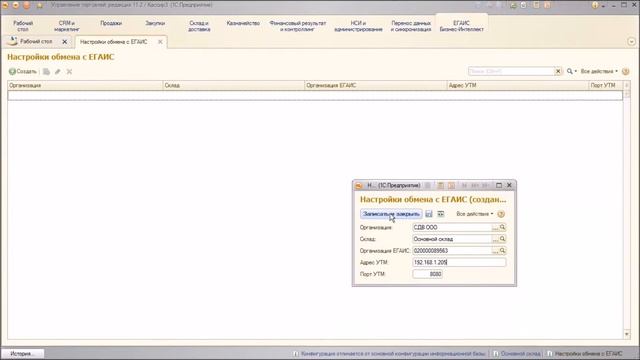640x360 pixels.
Task: Click the delete X icon in list toolbar
Action: point(69,71)
